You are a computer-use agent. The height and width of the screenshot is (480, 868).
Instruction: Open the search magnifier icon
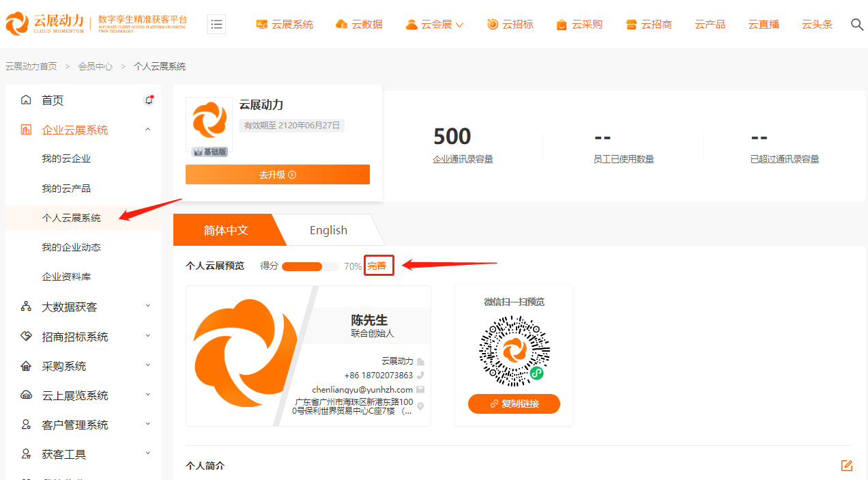click(x=857, y=25)
